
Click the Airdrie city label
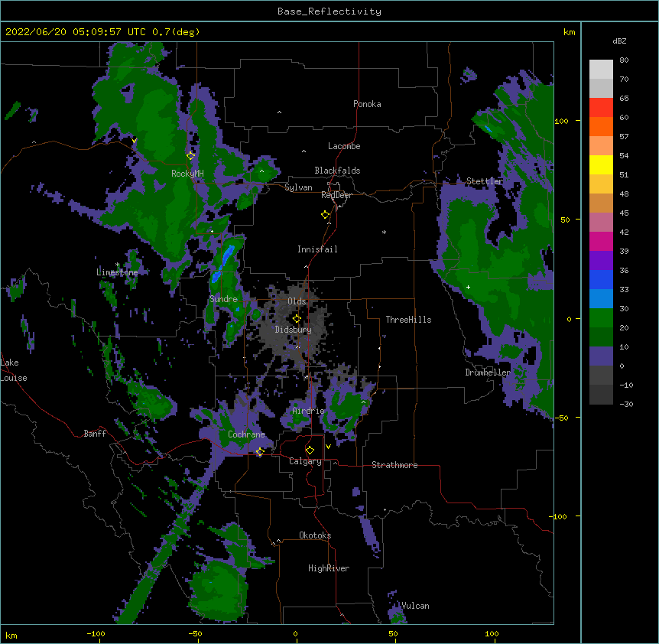[x=309, y=411]
